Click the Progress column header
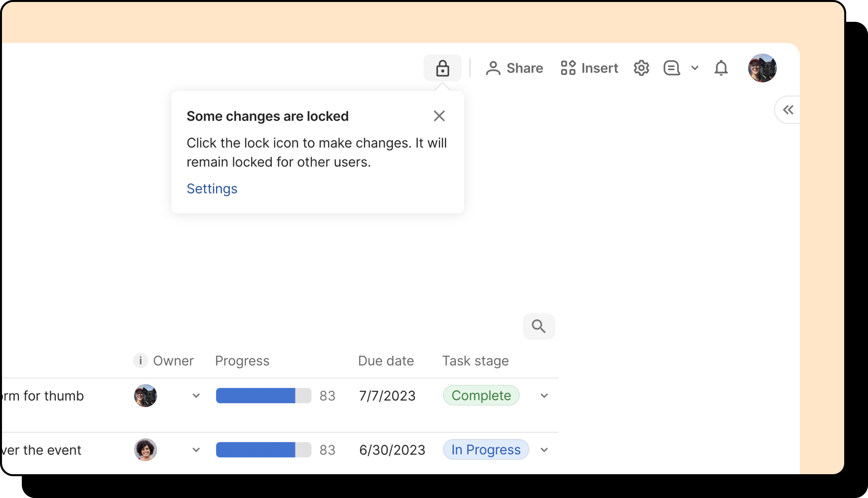The width and height of the screenshot is (868, 498). (242, 360)
